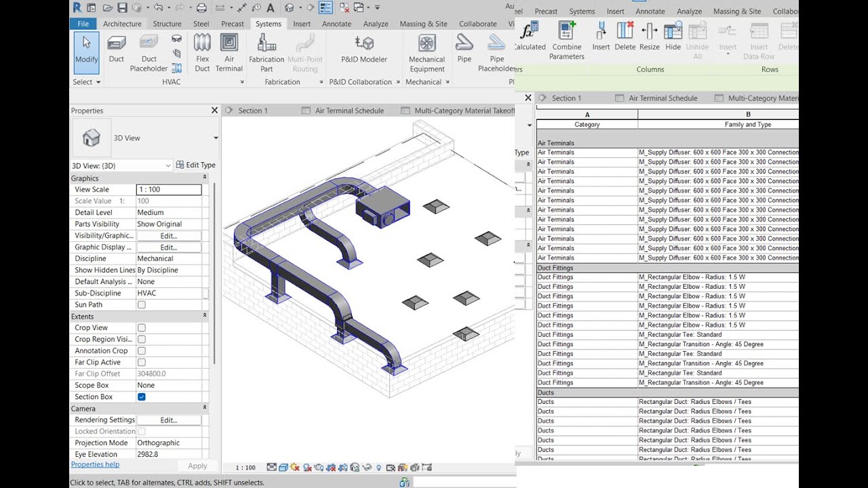Open the Fabrication Part tool
This screenshot has width=868, height=488.
coord(267,53)
